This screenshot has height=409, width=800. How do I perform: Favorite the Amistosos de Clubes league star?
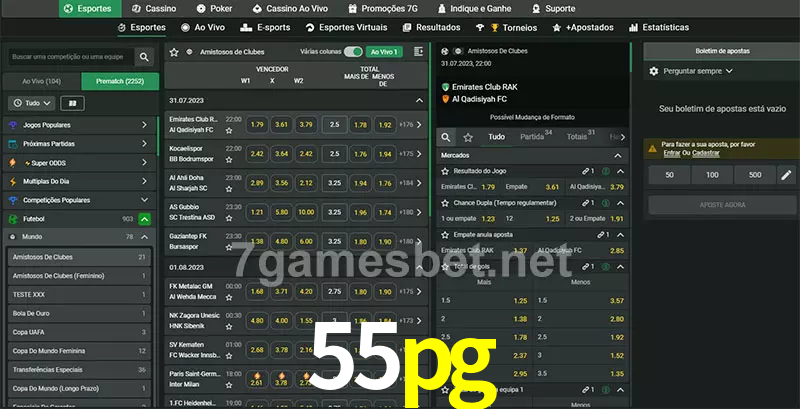[174, 51]
